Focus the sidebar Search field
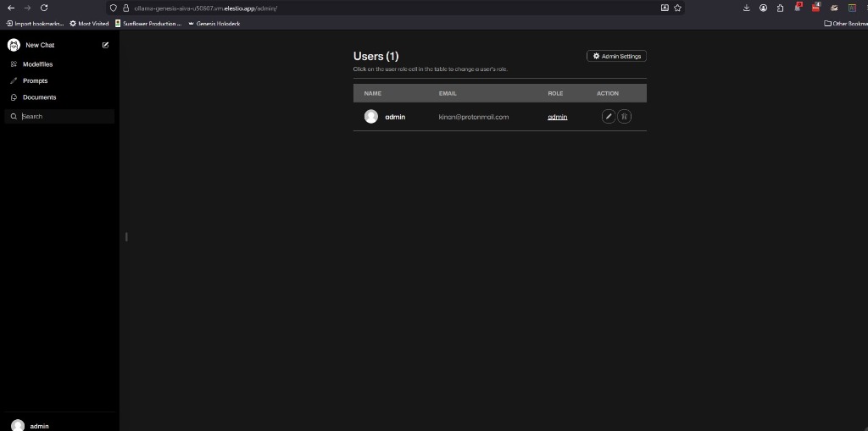This screenshot has height=431, width=868. (x=60, y=117)
